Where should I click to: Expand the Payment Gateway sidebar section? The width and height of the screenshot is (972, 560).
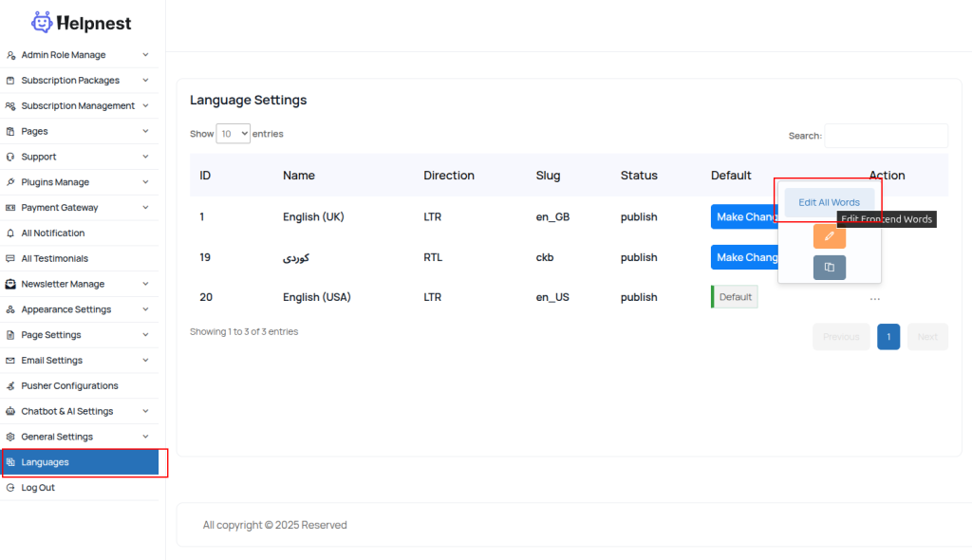tap(145, 208)
